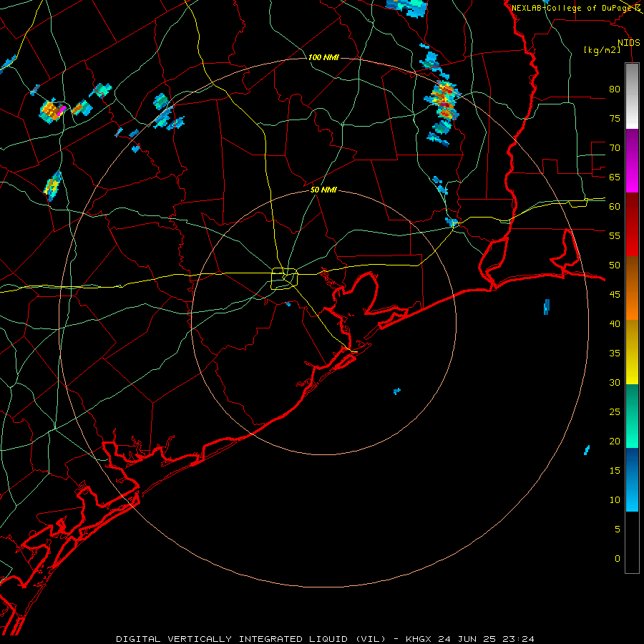The height and width of the screenshot is (644, 644).
Task: Select the 30 value on the scale
Action: pyautogui.click(x=615, y=382)
